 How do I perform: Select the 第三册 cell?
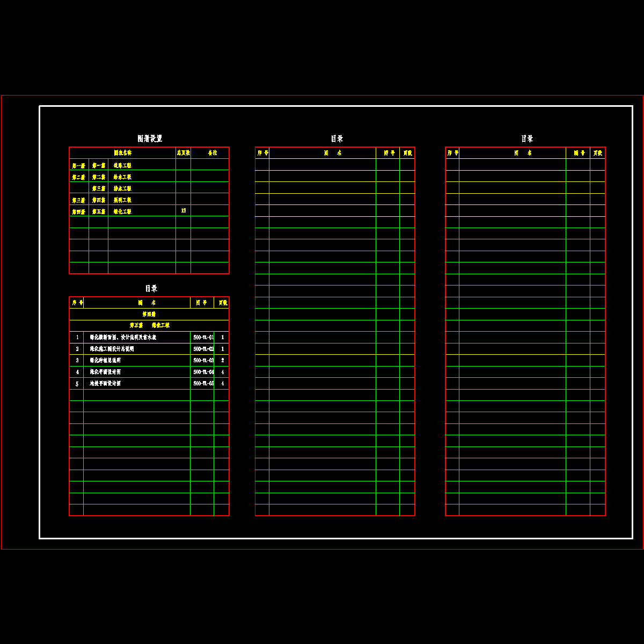79,200
